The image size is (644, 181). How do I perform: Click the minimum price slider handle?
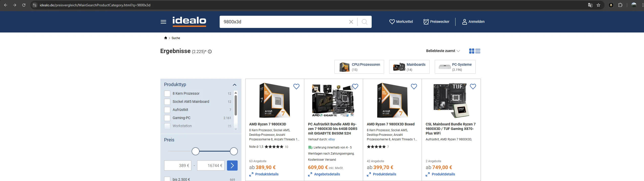pos(196,151)
